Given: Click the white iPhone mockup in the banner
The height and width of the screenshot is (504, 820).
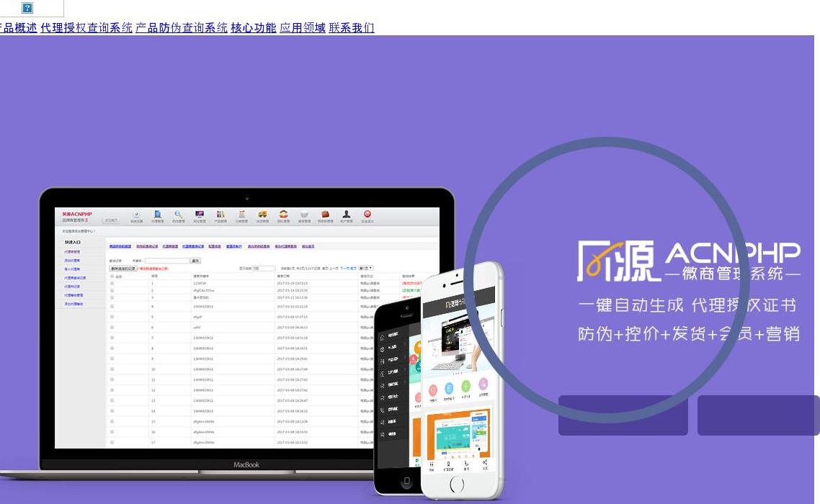Looking at the screenshot, I should click(463, 380).
